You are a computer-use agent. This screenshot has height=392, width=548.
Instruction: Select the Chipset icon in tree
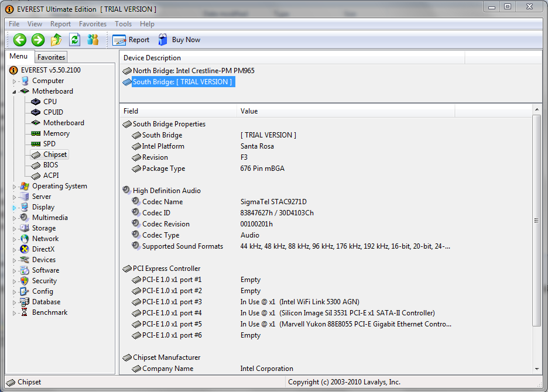pyautogui.click(x=36, y=154)
